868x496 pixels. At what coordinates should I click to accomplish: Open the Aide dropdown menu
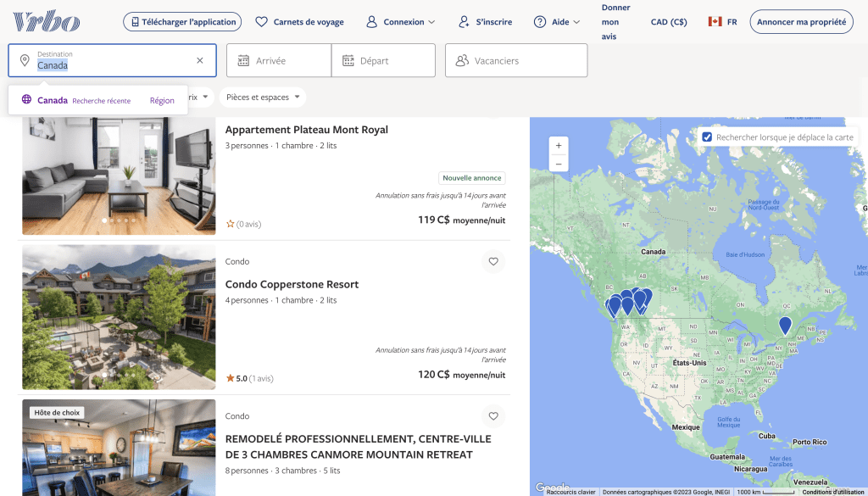pyautogui.click(x=557, y=22)
